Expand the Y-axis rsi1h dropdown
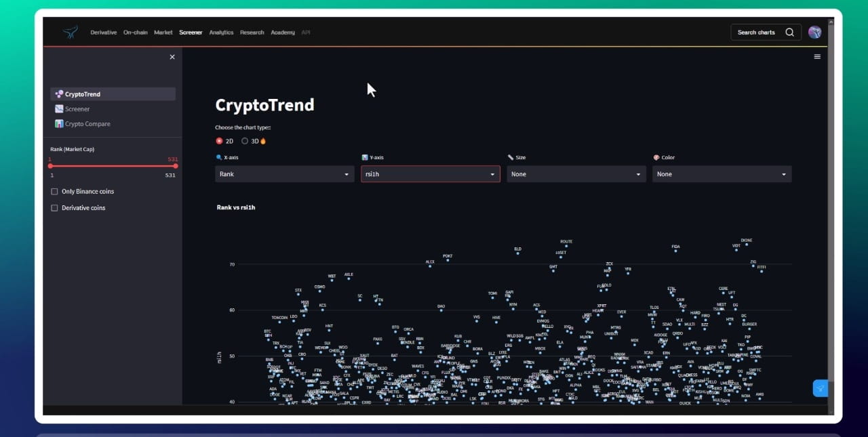 click(x=430, y=174)
